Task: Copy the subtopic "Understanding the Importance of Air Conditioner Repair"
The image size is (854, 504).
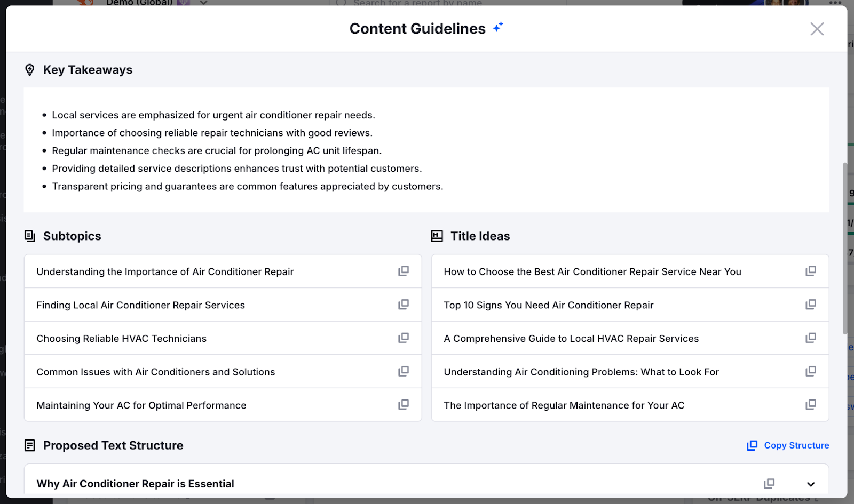Action: 404,271
